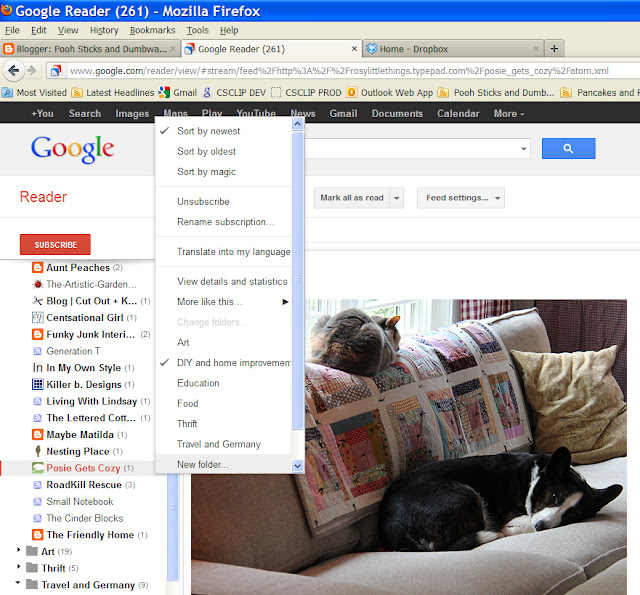Click the ladybug icon for The Artistic Garden

pos(38,284)
